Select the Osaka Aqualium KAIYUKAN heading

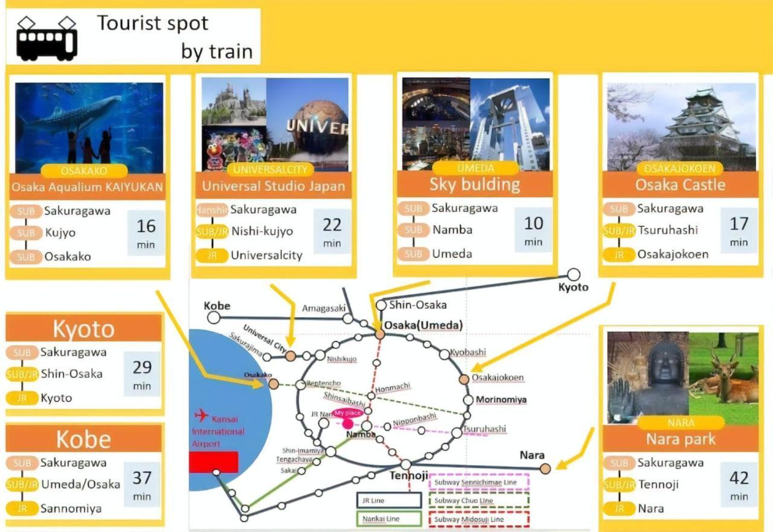pyautogui.click(x=88, y=187)
